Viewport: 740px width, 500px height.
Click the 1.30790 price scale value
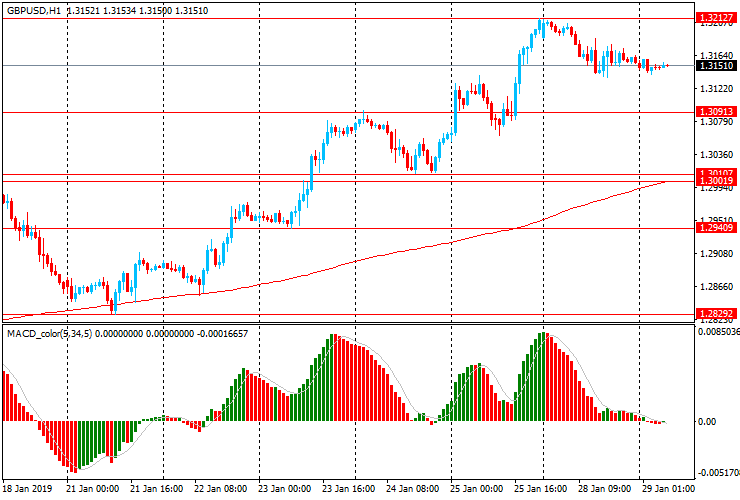point(717,122)
